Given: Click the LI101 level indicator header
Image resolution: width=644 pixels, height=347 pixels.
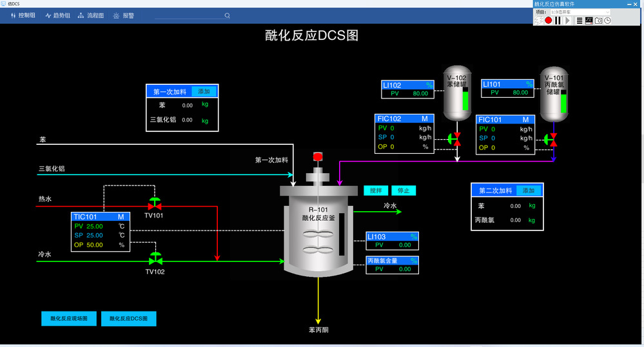Looking at the screenshot, I should click(x=507, y=84).
